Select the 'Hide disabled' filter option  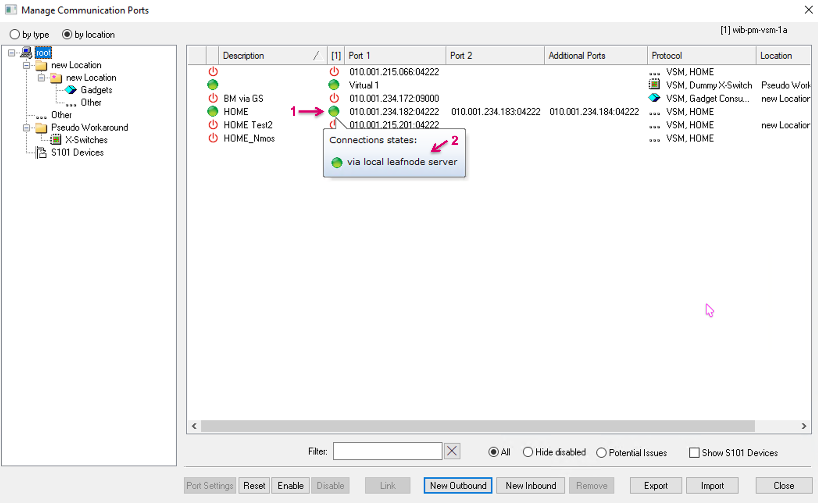pyautogui.click(x=527, y=452)
